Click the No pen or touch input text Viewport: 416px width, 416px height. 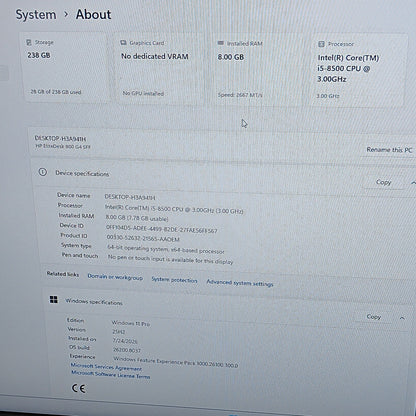[x=170, y=259]
